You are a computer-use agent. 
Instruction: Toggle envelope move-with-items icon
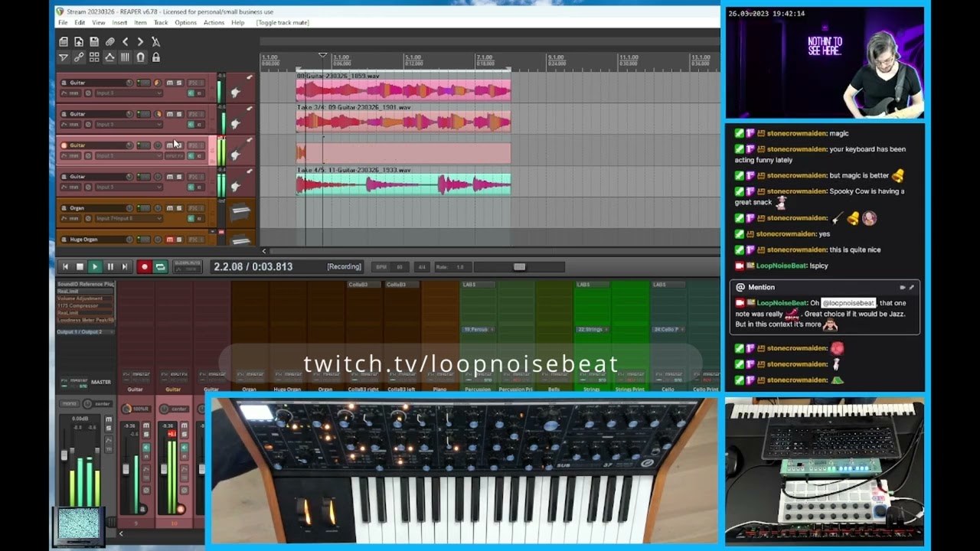pyautogui.click(x=109, y=57)
